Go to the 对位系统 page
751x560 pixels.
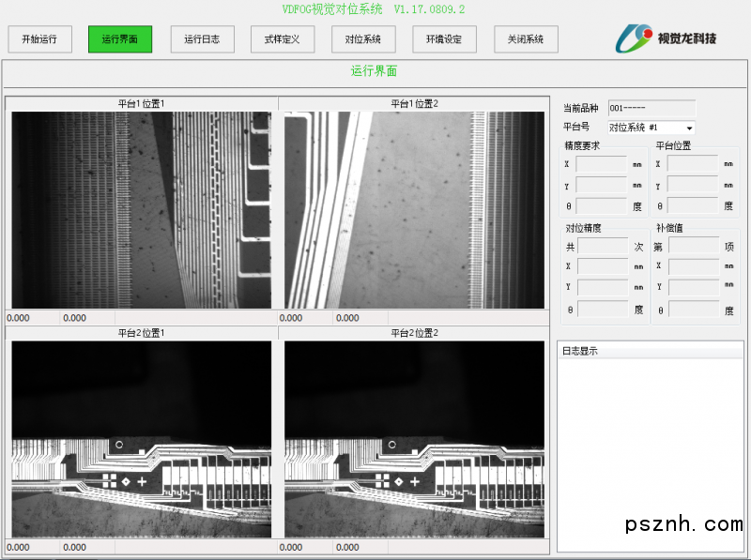tap(363, 39)
